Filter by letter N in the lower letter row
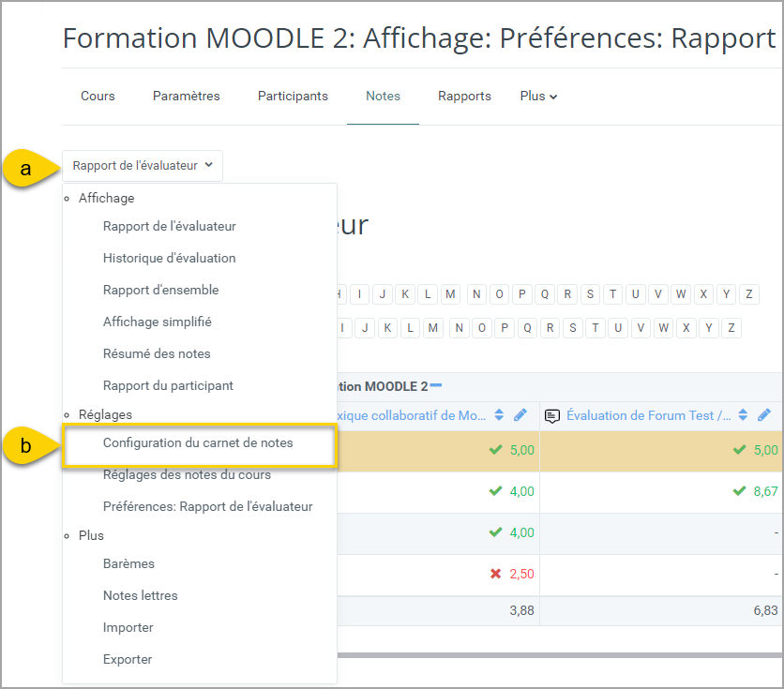 click(459, 328)
